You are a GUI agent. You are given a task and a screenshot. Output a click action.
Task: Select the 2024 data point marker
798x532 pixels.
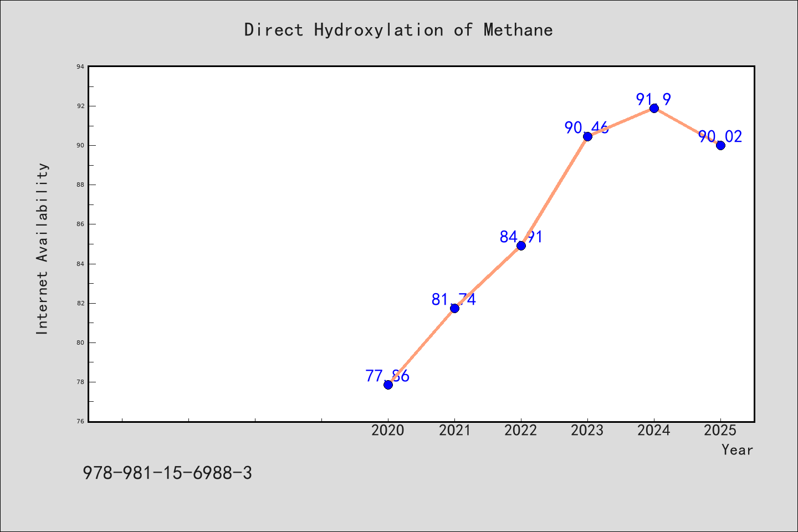click(654, 108)
